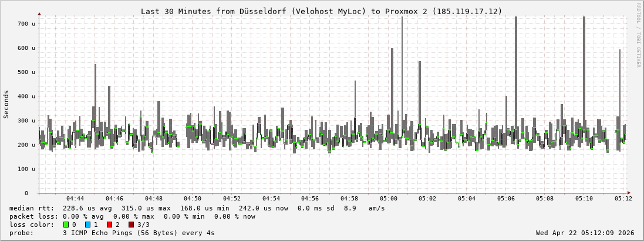The width and height of the screenshot is (644, 241).
Task: Click the 04:56 time axis label
Action: point(310,199)
